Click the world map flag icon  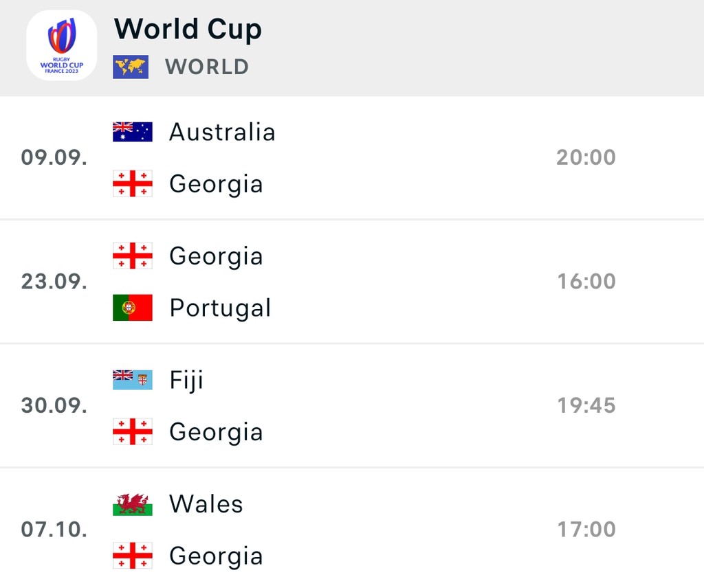tap(131, 67)
